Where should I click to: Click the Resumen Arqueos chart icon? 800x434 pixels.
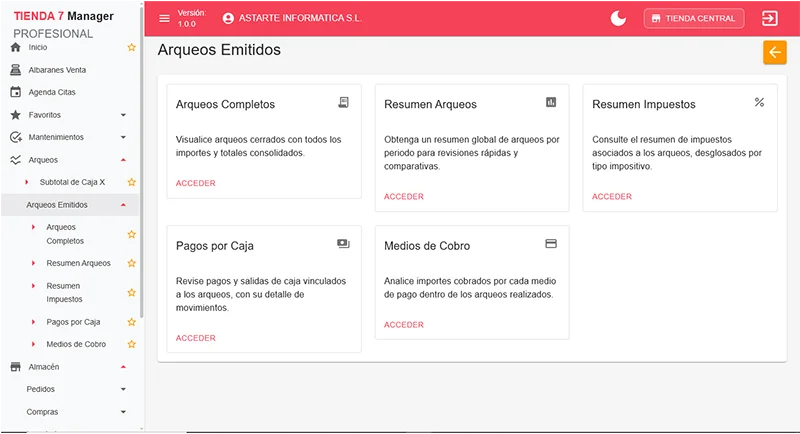pos(551,103)
